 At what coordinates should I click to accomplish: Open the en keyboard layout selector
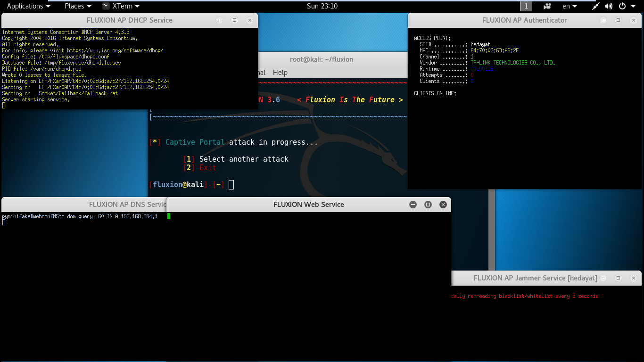570,6
